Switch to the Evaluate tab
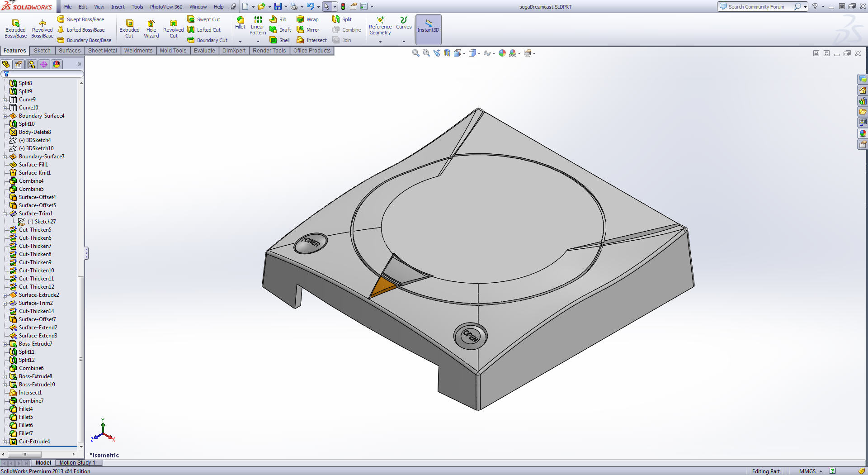Screen dimensions: 868x475 (204, 51)
